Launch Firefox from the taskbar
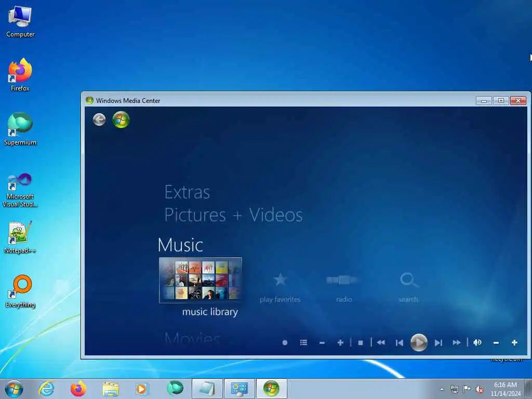 pyautogui.click(x=78, y=389)
